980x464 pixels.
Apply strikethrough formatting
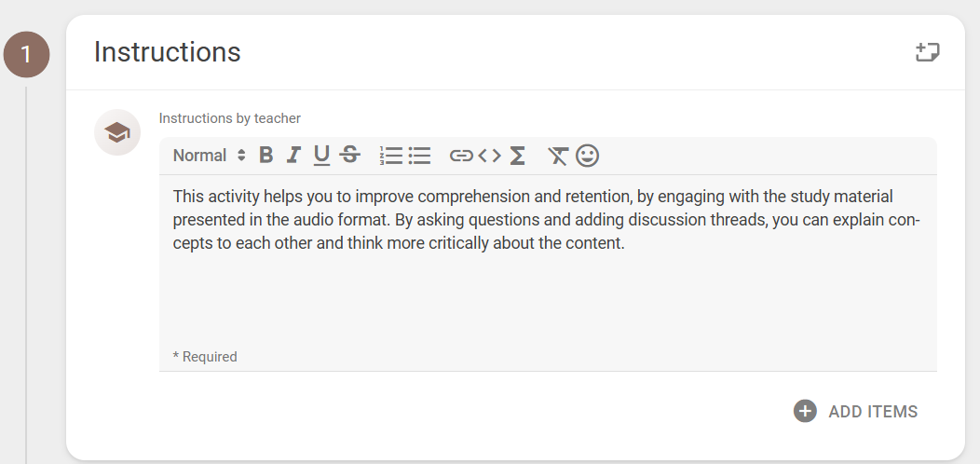click(350, 155)
